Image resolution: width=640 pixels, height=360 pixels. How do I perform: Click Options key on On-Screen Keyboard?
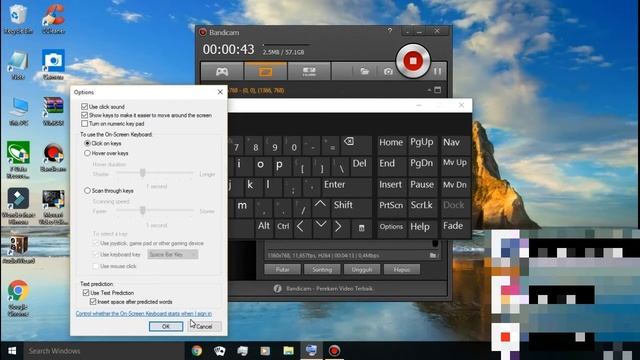click(391, 229)
